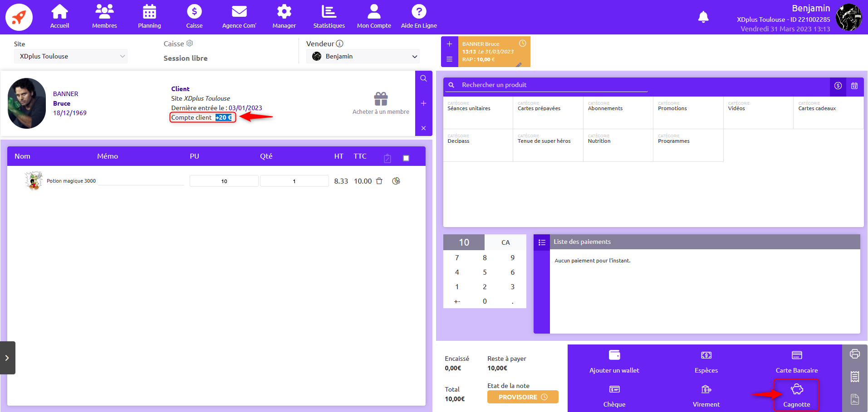Open the Planning calendar section
The width and height of the screenshot is (868, 412).
149,17
